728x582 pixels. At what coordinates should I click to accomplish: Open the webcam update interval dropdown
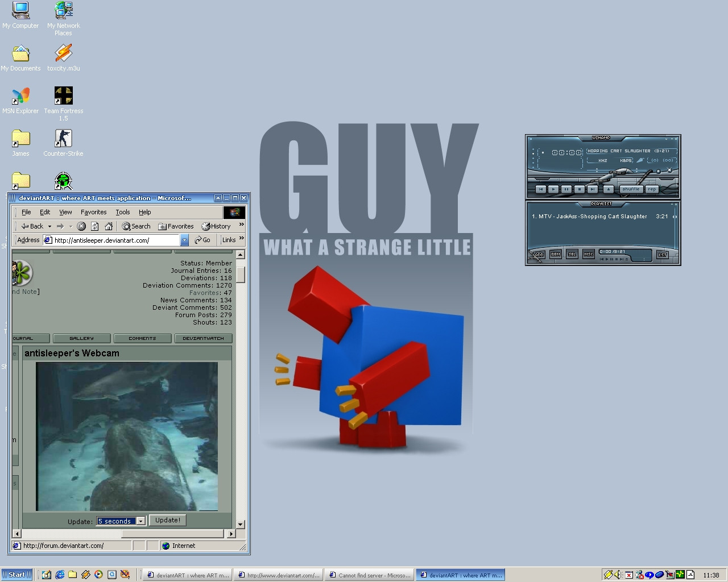tap(140, 521)
